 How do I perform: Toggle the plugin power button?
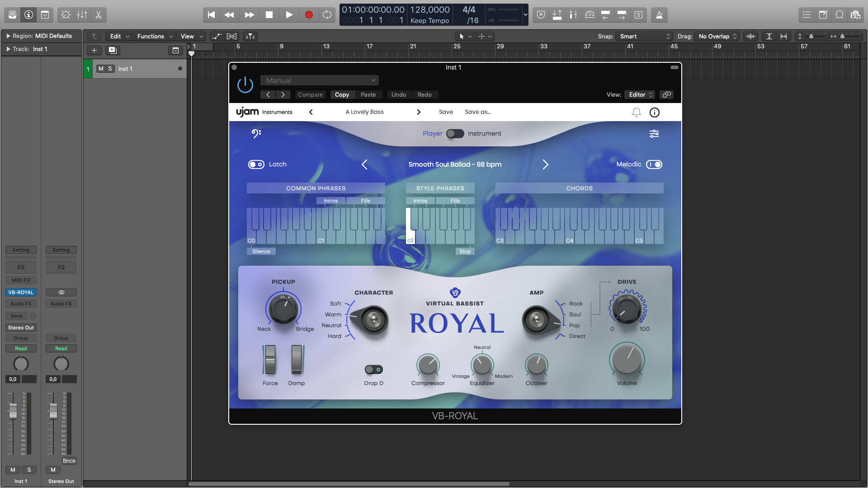pos(245,84)
